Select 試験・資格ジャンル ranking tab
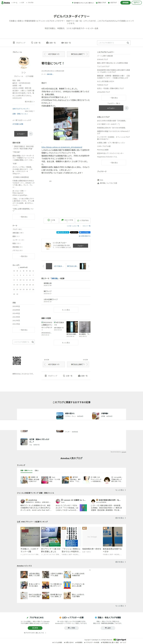This screenshot has width=143, height=644. point(27,470)
